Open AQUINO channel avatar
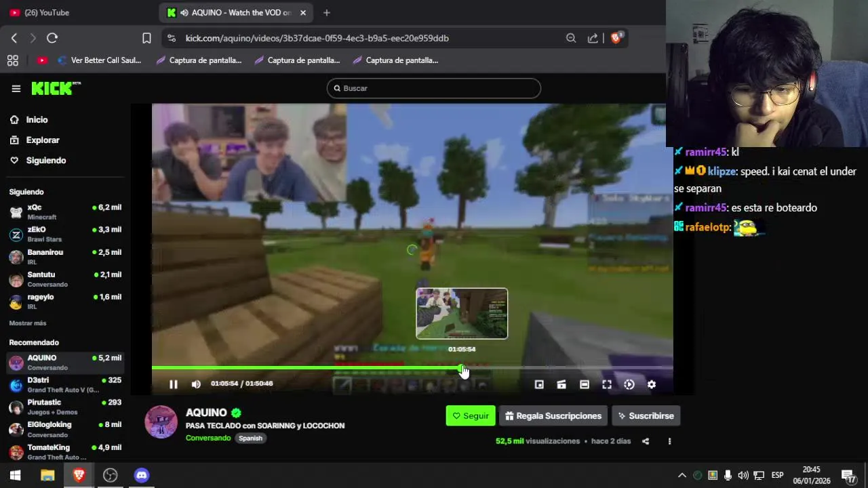 point(161,422)
